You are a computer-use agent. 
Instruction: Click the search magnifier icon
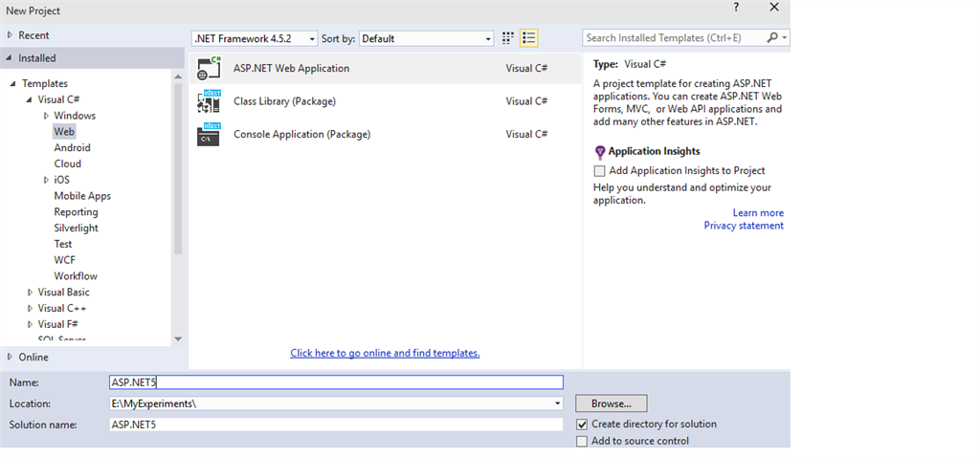point(772,38)
